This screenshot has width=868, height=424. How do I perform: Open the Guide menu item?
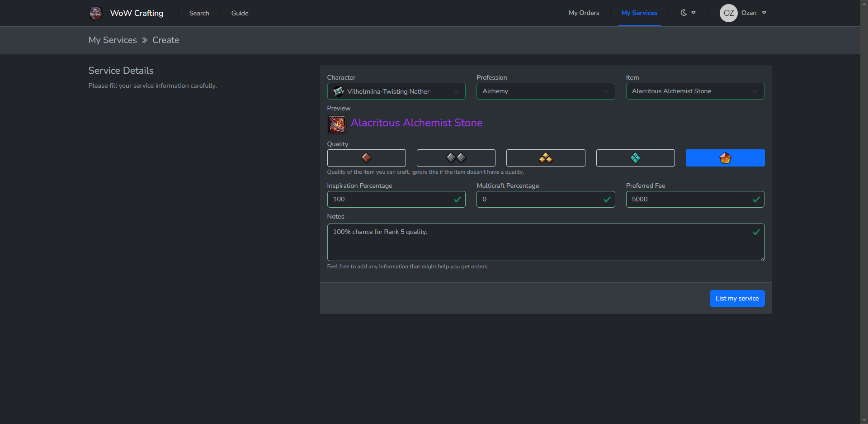pos(240,13)
